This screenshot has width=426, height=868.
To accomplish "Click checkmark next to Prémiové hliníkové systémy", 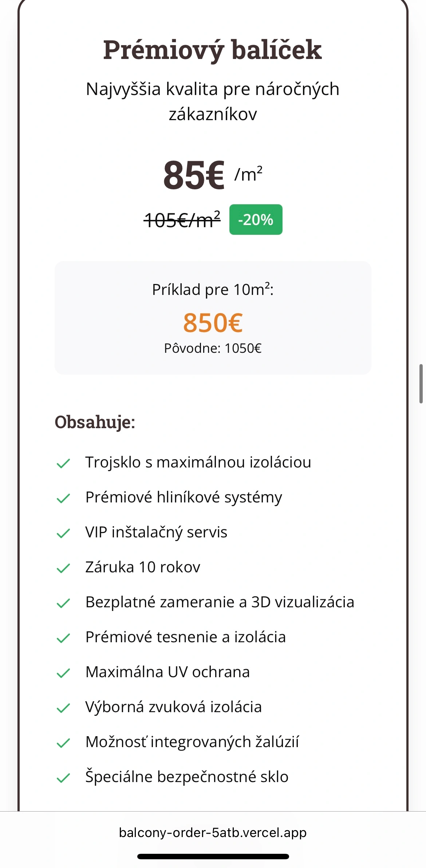I will 63,498.
